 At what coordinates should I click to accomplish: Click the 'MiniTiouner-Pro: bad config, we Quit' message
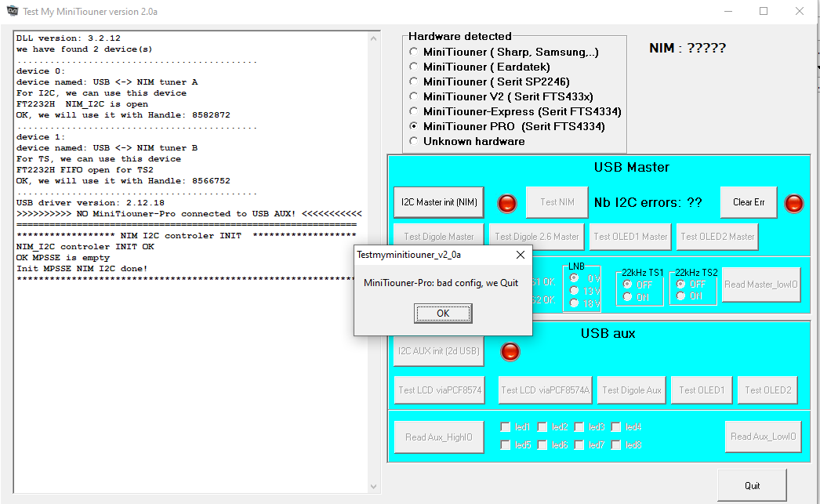(x=441, y=283)
